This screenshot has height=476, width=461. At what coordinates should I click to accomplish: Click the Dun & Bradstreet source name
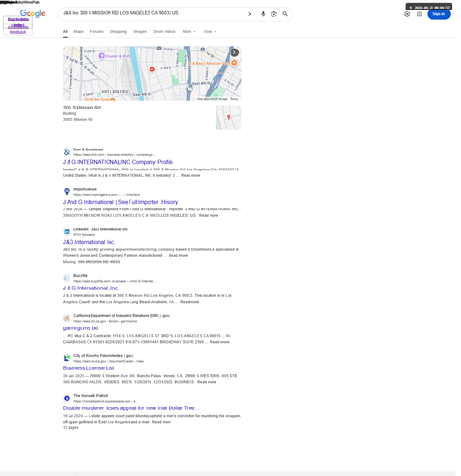89,149
